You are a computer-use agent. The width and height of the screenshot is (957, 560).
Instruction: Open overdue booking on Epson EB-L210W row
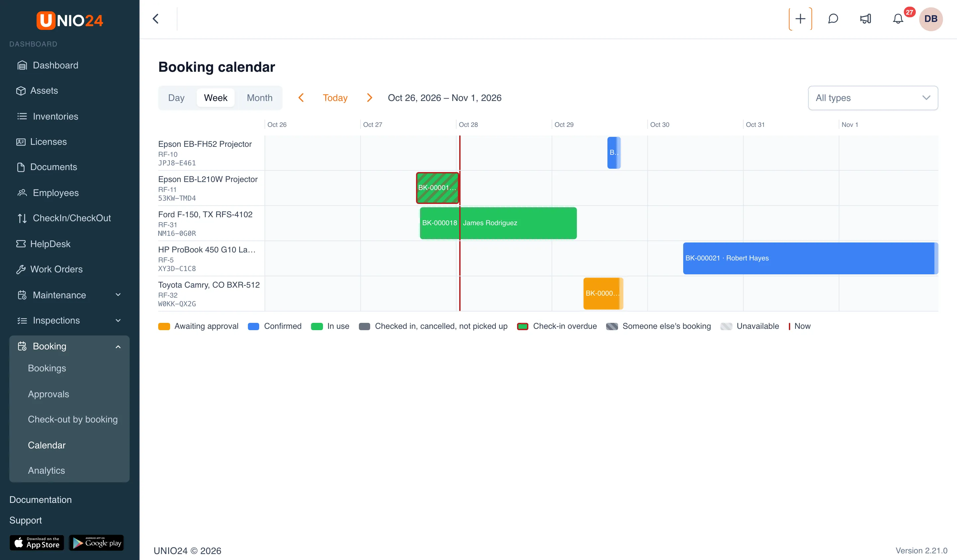438,188
